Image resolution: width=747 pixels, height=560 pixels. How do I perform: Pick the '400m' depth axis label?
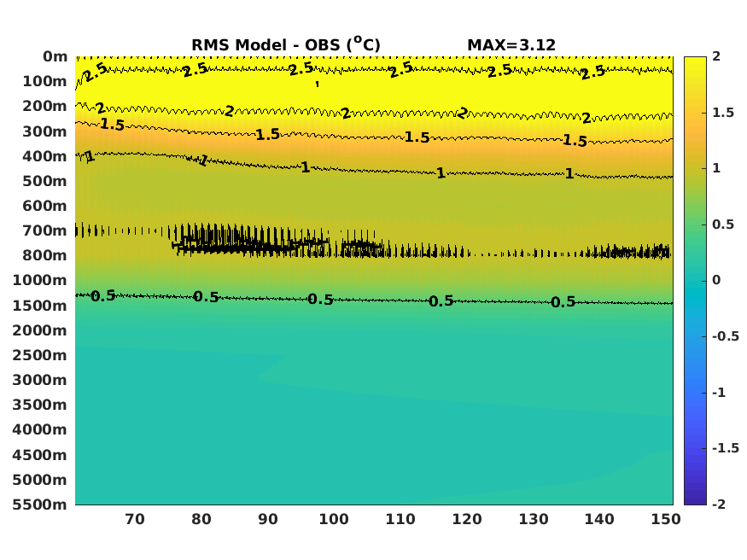(44, 156)
